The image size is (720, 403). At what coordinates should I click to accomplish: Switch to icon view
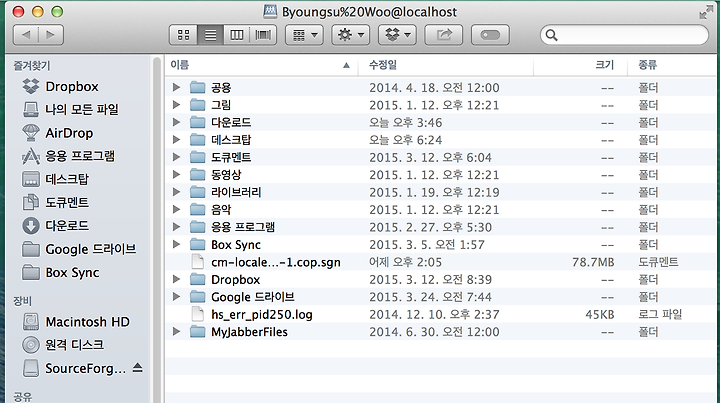183,35
